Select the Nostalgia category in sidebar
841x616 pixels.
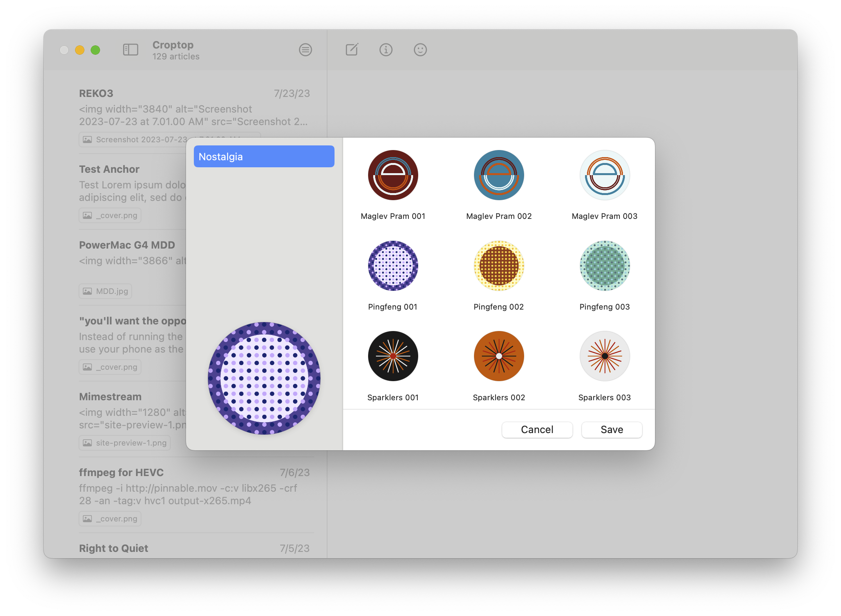(x=264, y=156)
